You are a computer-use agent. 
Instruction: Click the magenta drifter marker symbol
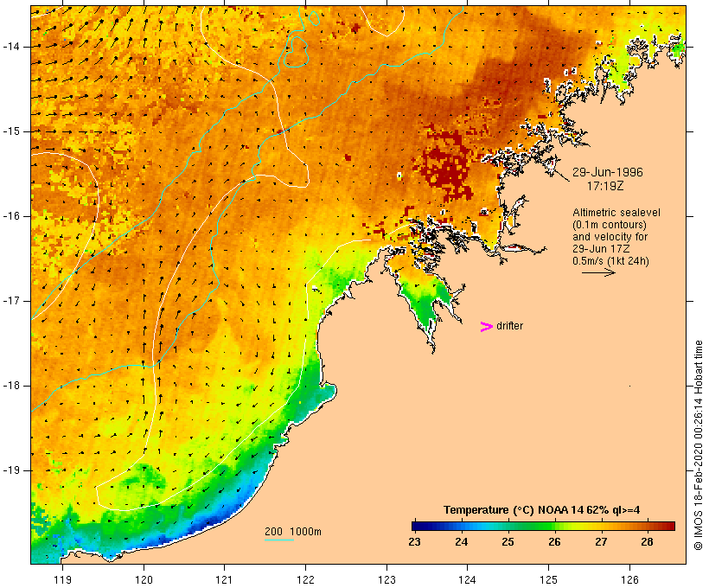coord(486,327)
